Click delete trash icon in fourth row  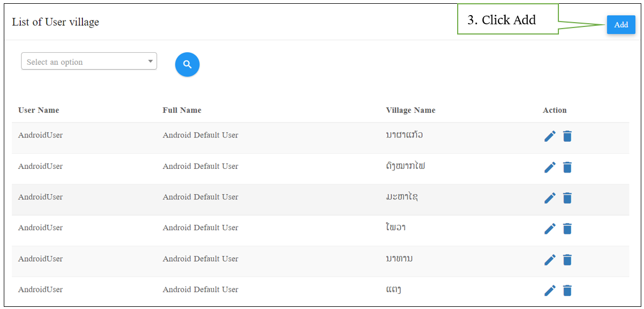pyautogui.click(x=567, y=229)
